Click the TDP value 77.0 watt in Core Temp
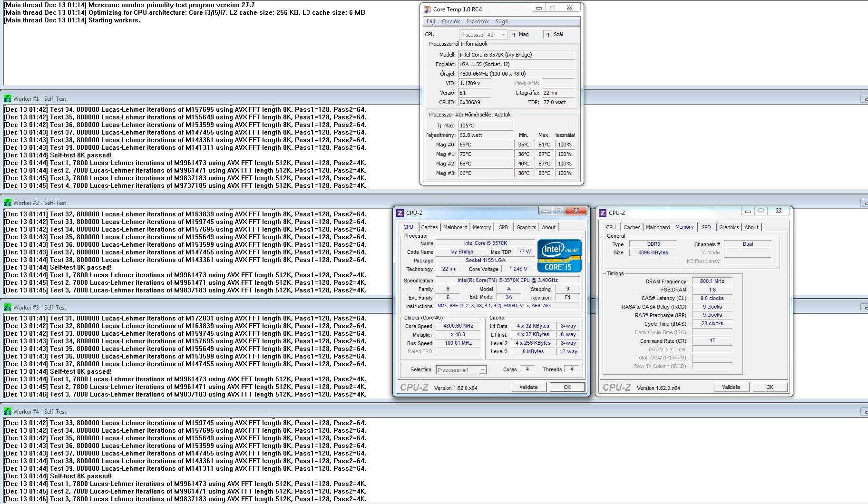The image size is (868, 504). point(558,102)
